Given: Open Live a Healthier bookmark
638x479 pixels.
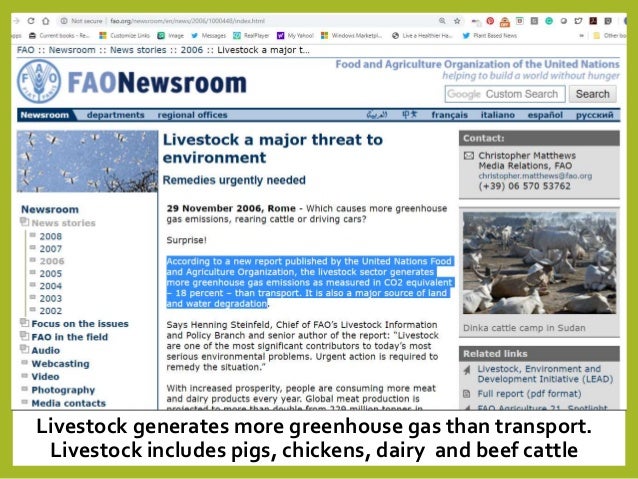Looking at the screenshot, I should [x=422, y=36].
